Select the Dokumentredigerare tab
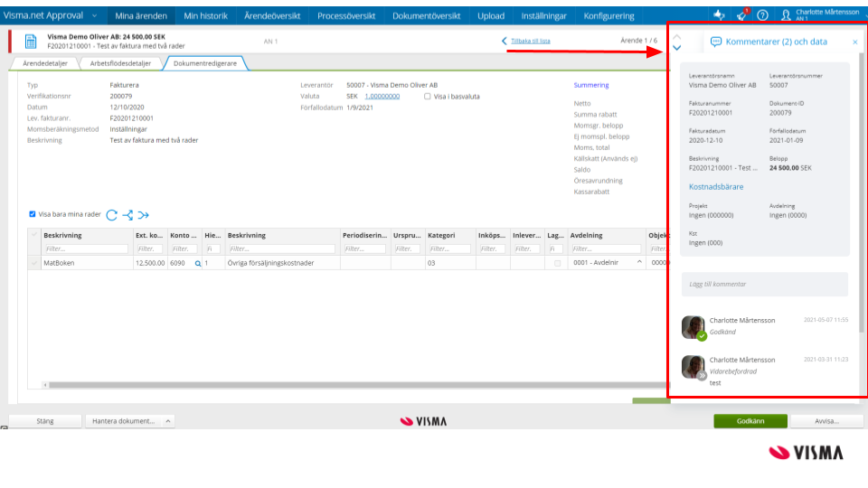This screenshot has width=868, height=488. [x=205, y=63]
